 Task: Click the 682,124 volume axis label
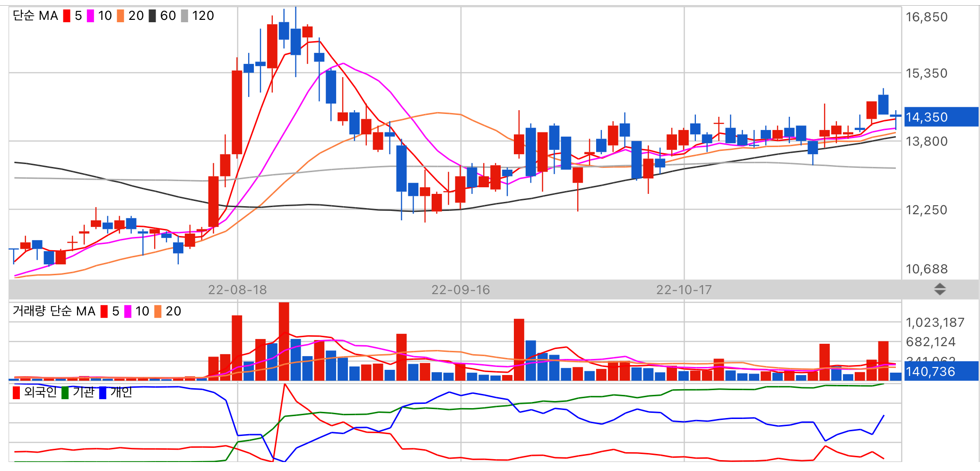pos(931,342)
